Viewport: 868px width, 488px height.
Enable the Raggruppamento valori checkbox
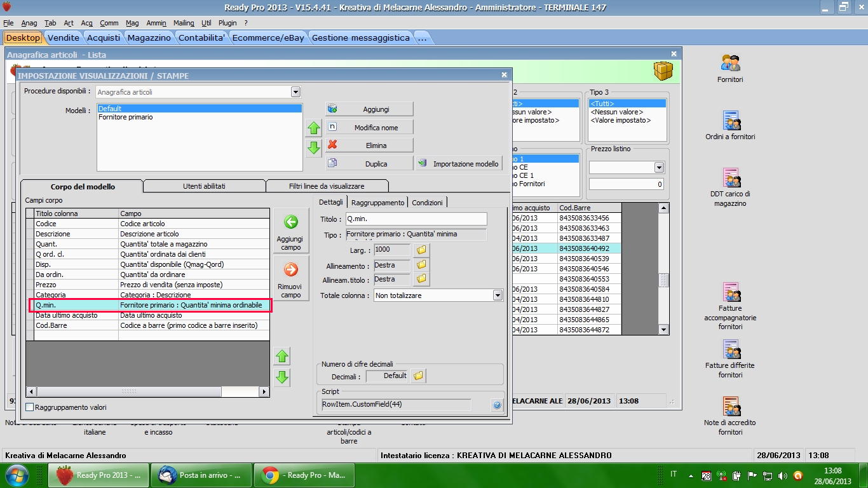coord(29,407)
